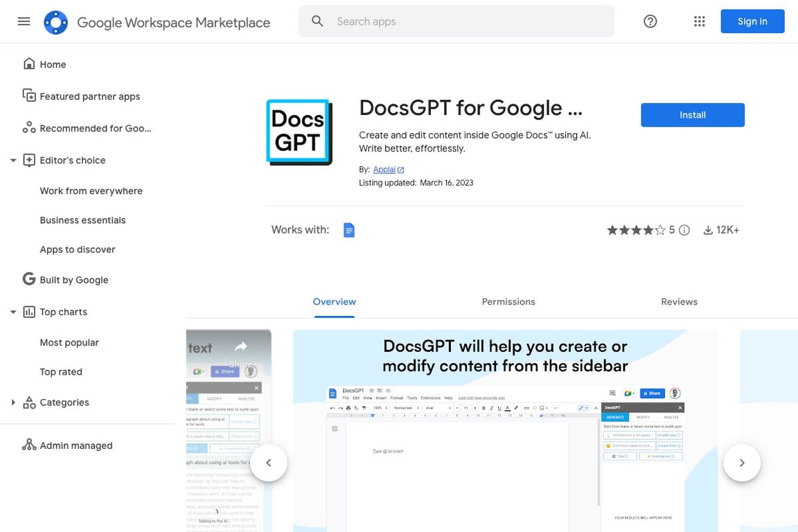Go to Home in sidebar

click(53, 64)
